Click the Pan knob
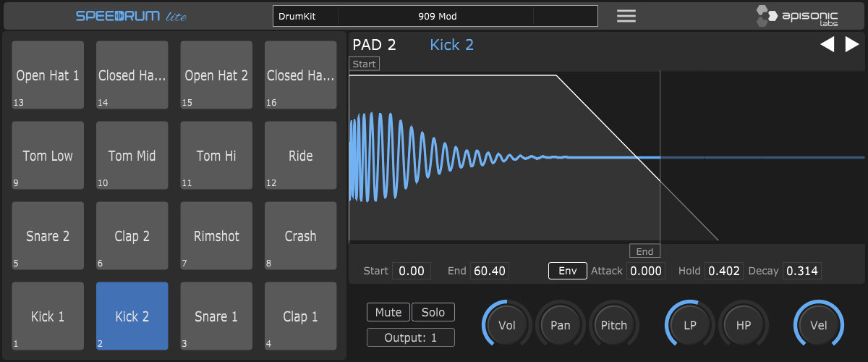Image resolution: width=868 pixels, height=362 pixels. 561,325
